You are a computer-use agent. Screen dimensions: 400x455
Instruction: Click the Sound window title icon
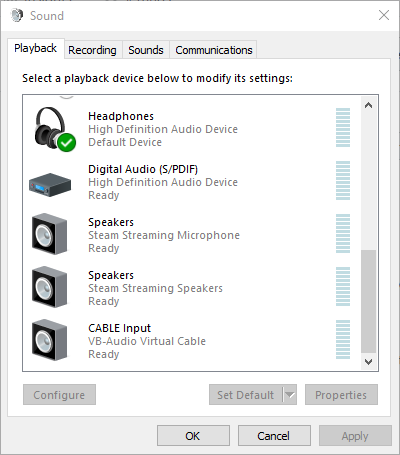click(x=17, y=15)
